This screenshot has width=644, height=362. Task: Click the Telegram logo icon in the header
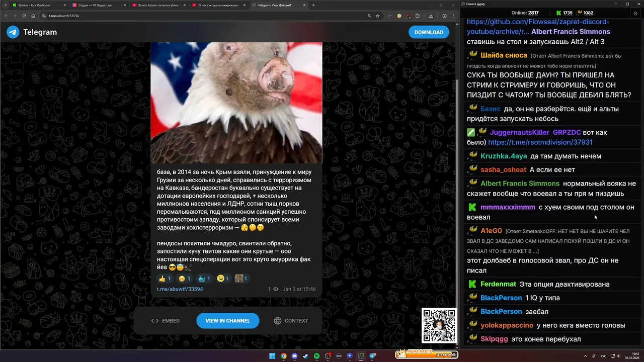[x=13, y=32]
